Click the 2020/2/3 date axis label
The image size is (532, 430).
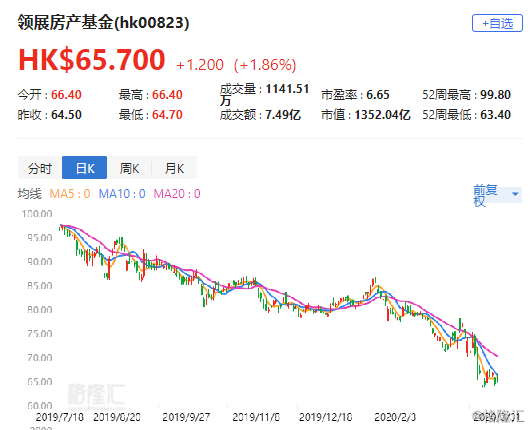(395, 417)
